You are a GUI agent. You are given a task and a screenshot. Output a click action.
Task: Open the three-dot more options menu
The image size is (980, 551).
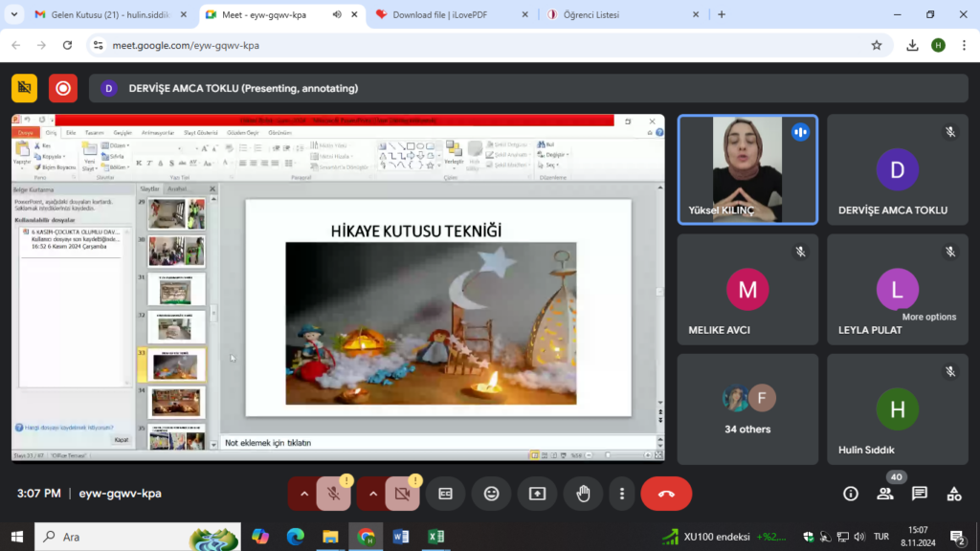[x=622, y=494]
